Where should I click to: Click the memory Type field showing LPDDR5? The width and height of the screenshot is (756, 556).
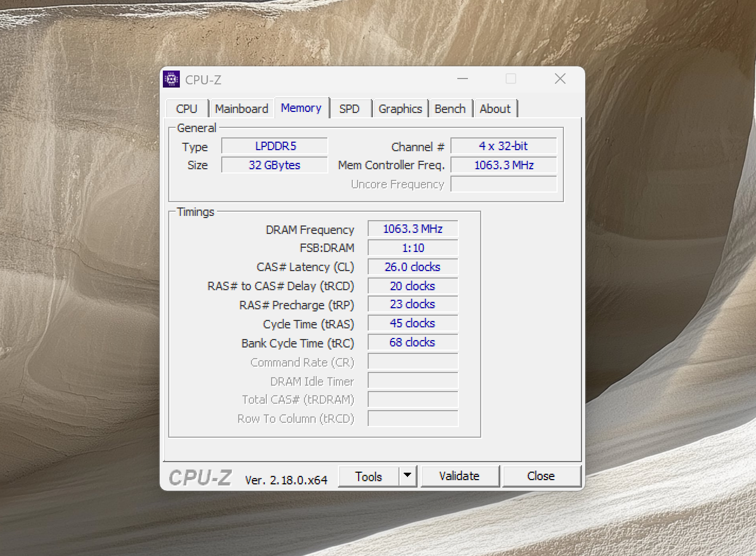coord(275,146)
